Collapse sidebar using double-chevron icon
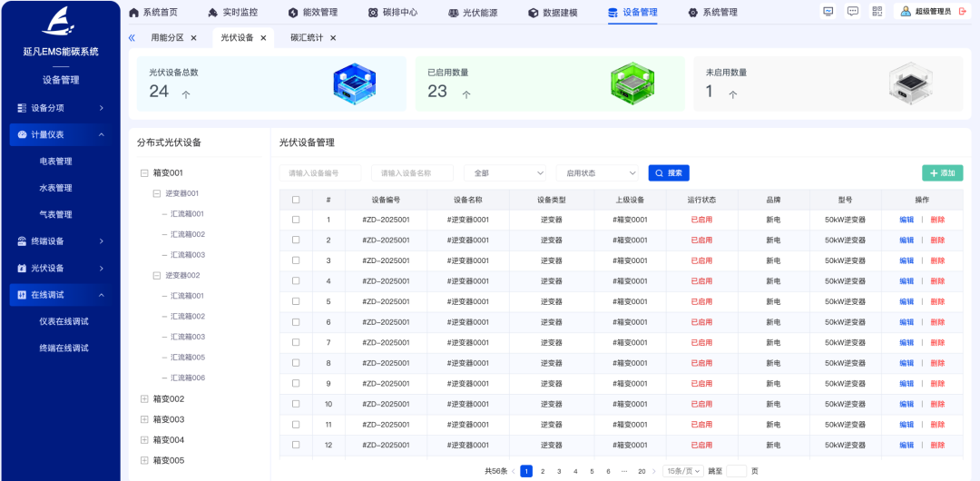Image resolution: width=980 pixels, height=481 pixels. point(132,38)
